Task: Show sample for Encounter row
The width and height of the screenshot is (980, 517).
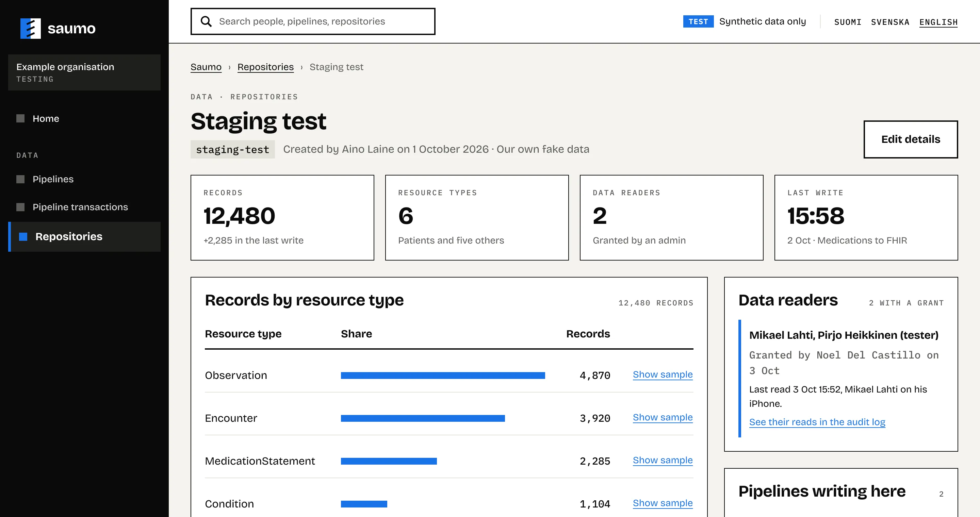Action: tap(662, 417)
